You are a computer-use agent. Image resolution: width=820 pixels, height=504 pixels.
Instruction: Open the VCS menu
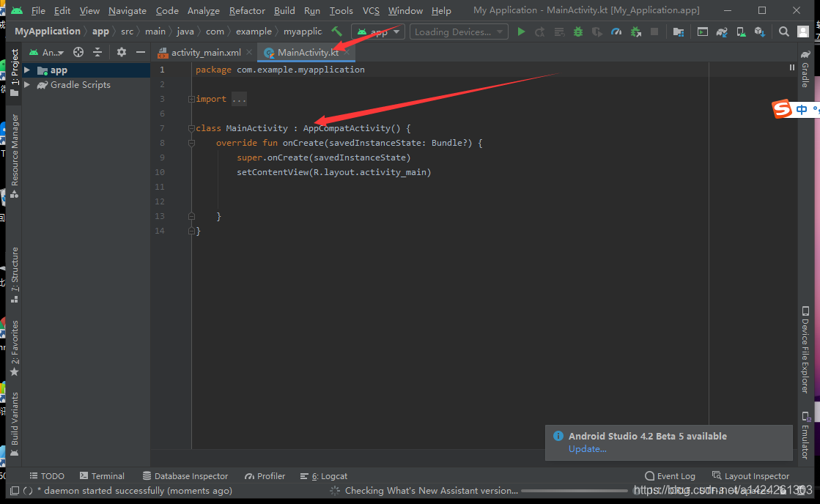pyautogui.click(x=371, y=10)
